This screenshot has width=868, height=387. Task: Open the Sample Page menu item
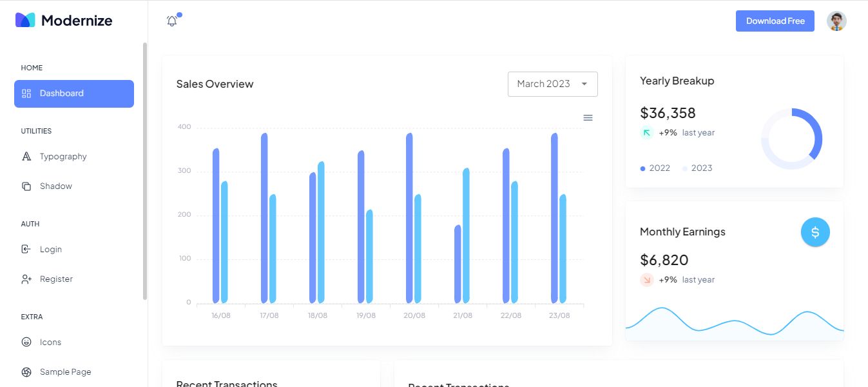click(65, 372)
